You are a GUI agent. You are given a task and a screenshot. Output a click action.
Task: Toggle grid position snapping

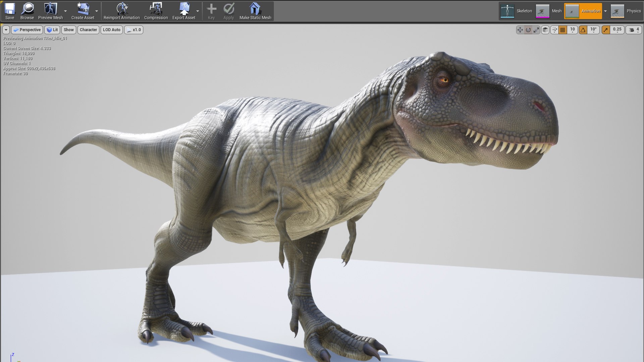(563, 30)
